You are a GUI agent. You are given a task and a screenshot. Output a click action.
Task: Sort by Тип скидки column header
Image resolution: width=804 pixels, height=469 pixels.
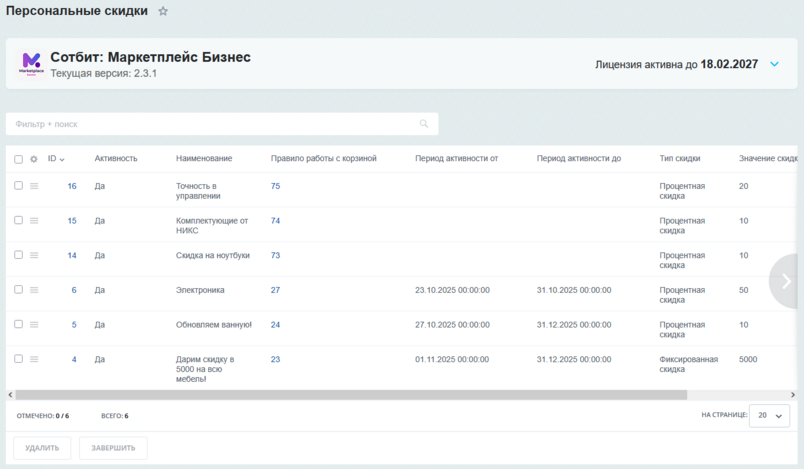point(680,159)
